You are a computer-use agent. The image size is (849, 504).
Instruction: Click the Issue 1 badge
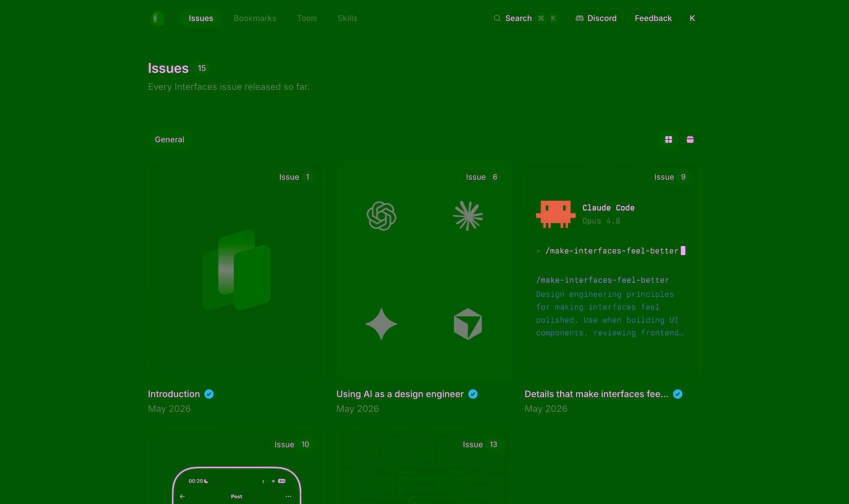pyautogui.click(x=294, y=177)
